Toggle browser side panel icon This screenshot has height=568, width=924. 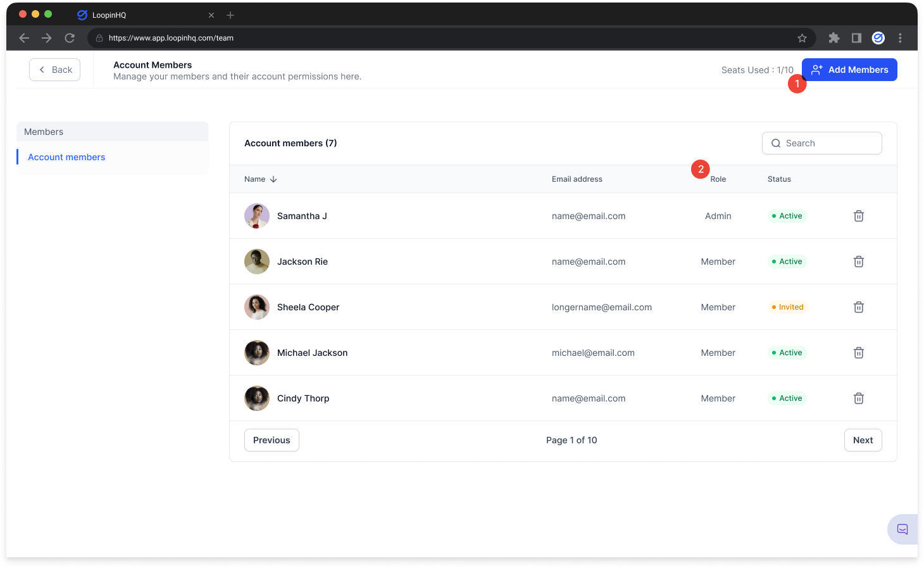click(856, 38)
